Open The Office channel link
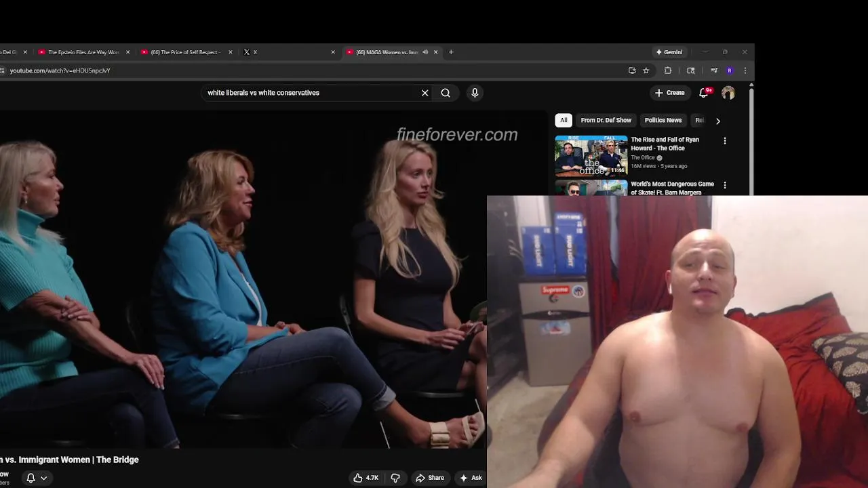Viewport: 868px width, 488px height. (643, 158)
